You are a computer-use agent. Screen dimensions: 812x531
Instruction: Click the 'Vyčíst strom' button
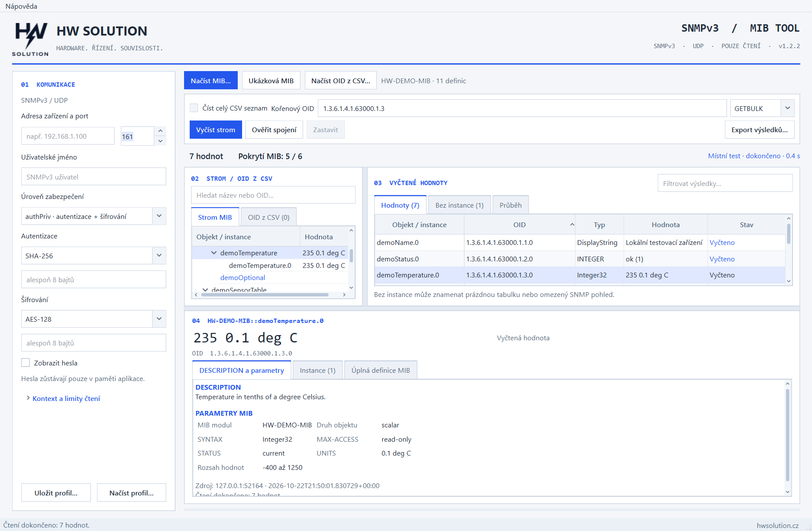(x=216, y=130)
